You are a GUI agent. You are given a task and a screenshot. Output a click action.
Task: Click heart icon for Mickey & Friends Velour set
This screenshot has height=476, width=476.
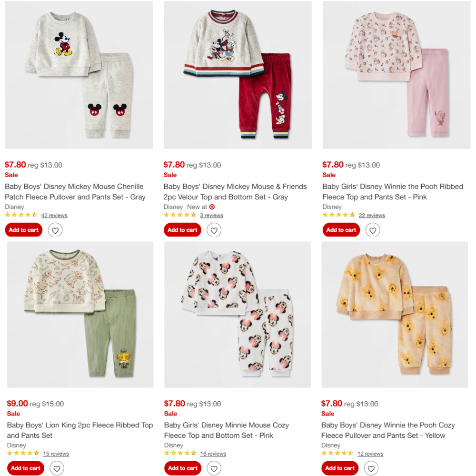214,230
